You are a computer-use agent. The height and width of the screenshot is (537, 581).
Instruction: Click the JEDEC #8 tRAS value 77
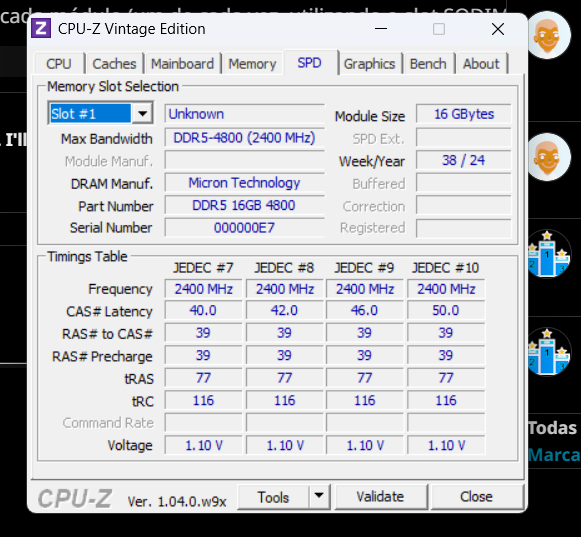pos(284,378)
